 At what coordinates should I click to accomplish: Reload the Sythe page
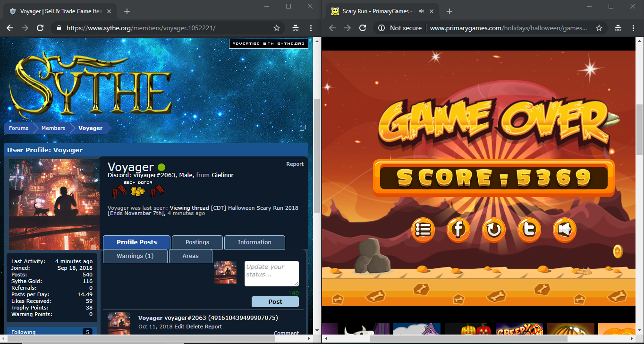pos(40,28)
